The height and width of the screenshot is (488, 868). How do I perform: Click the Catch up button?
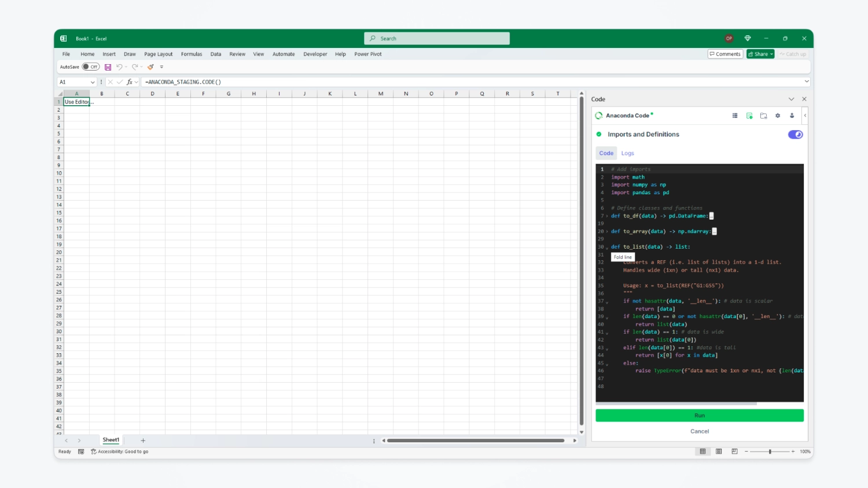coord(793,54)
